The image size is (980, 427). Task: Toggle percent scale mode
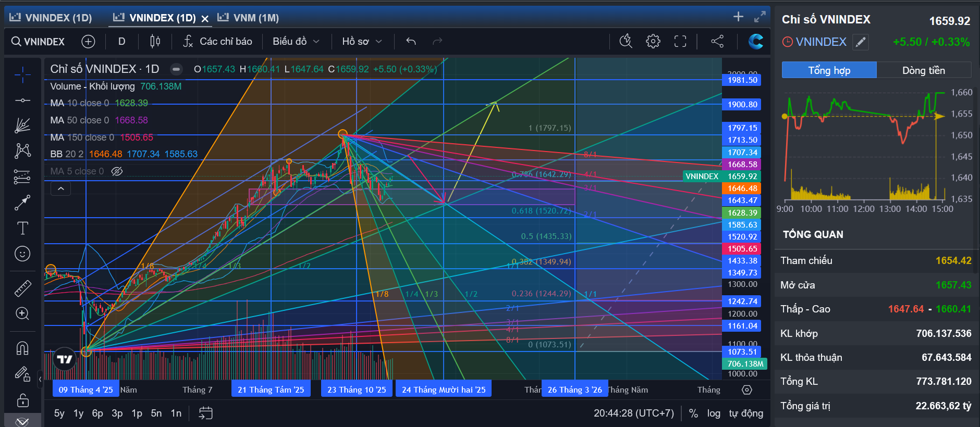click(x=693, y=413)
